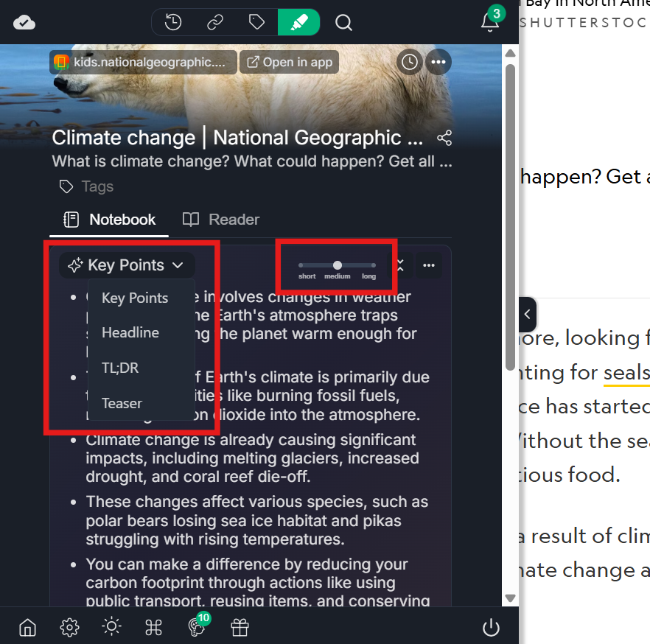Share article via share icon beside title
Screen dimensions: 650x644
click(444, 138)
